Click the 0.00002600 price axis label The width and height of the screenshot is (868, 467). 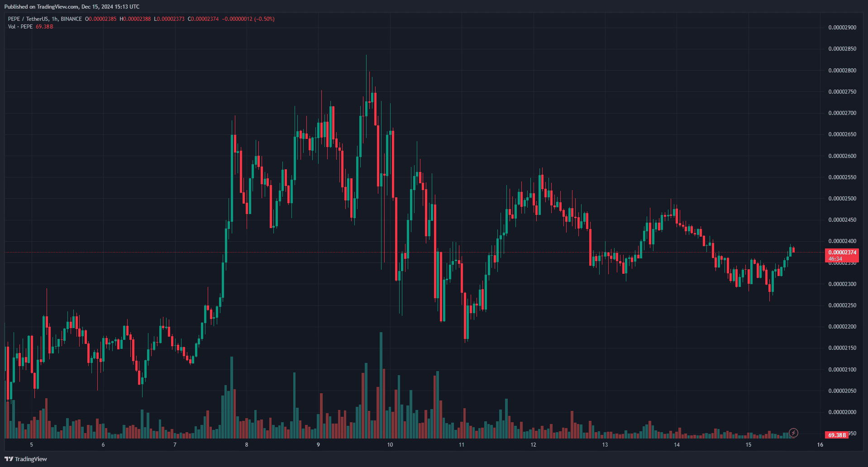pyautogui.click(x=842, y=156)
